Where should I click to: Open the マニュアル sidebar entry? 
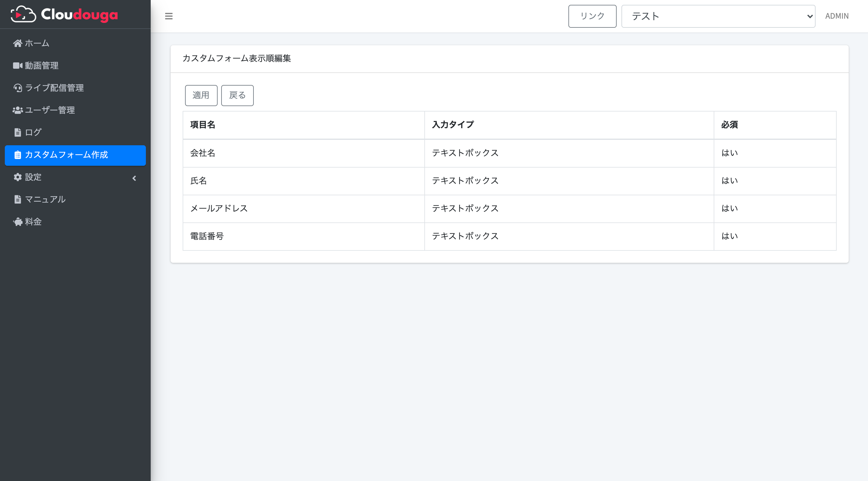tap(75, 199)
